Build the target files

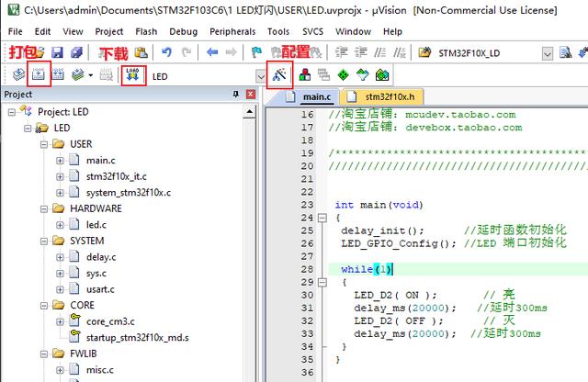click(x=39, y=75)
